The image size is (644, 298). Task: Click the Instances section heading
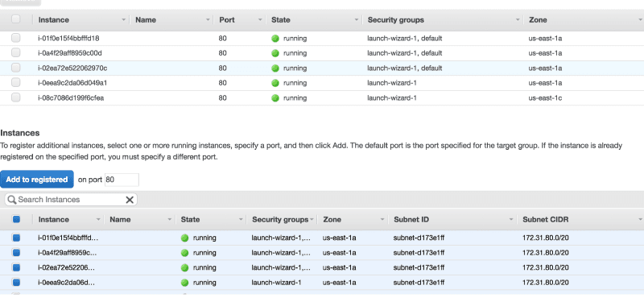click(19, 133)
